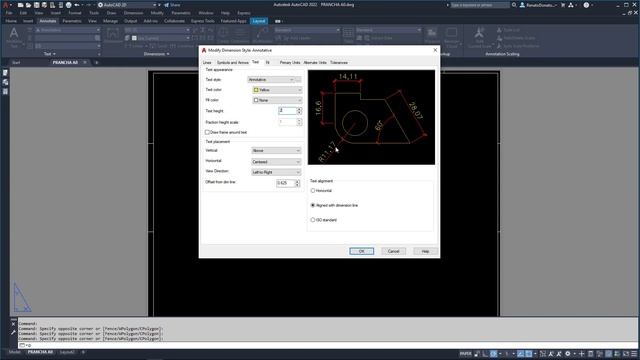Toggle the PAPER space button in status bar
640x360 pixels.
click(x=466, y=353)
